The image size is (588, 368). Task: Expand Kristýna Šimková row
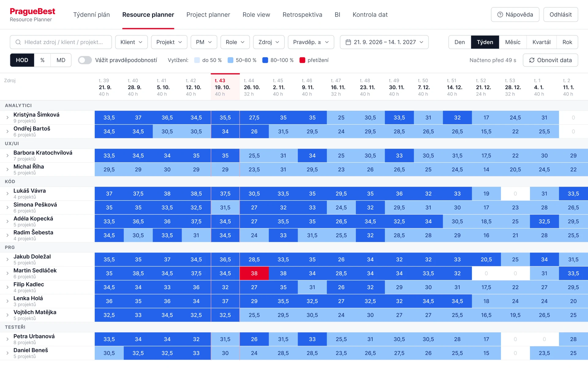pyautogui.click(x=7, y=117)
